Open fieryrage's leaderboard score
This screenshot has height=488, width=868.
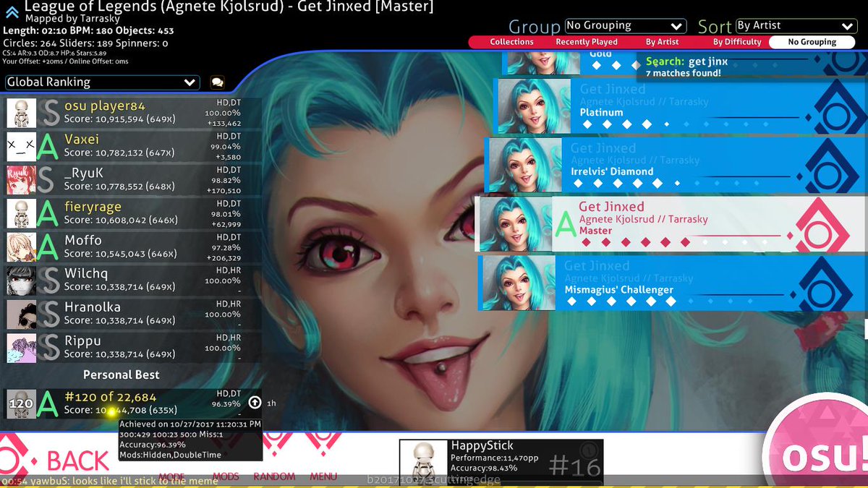point(134,214)
